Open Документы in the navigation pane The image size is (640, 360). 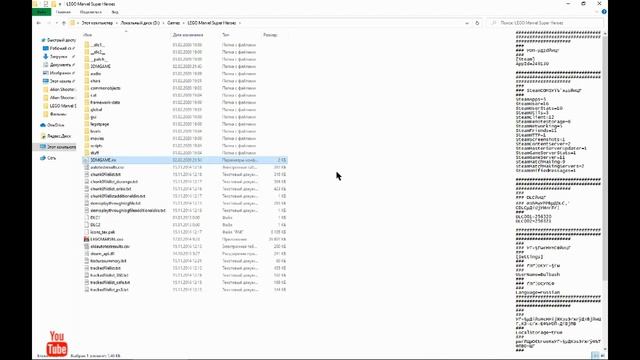coord(60,65)
